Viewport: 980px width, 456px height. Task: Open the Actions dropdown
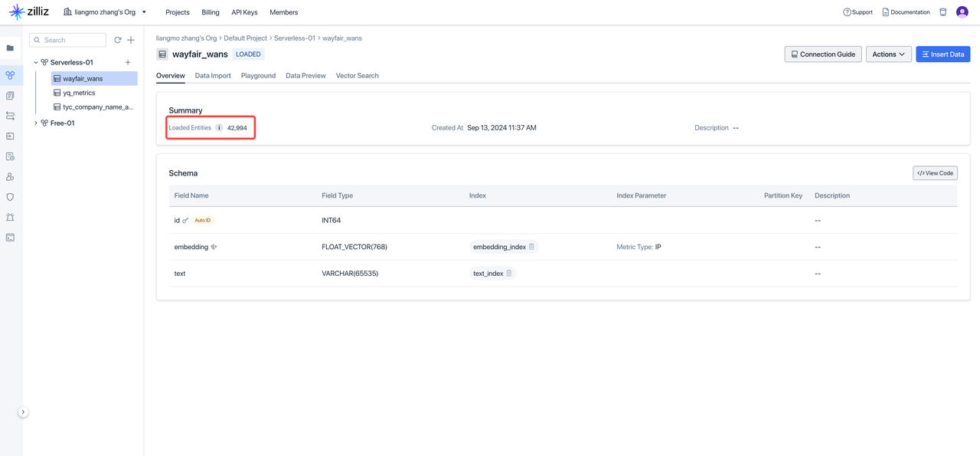click(888, 54)
